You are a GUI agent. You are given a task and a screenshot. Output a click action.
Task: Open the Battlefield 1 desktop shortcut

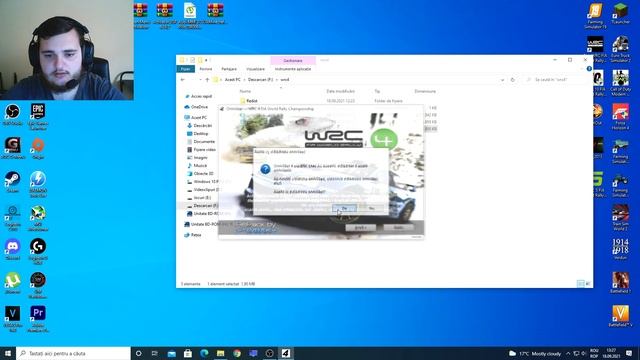click(x=620, y=283)
